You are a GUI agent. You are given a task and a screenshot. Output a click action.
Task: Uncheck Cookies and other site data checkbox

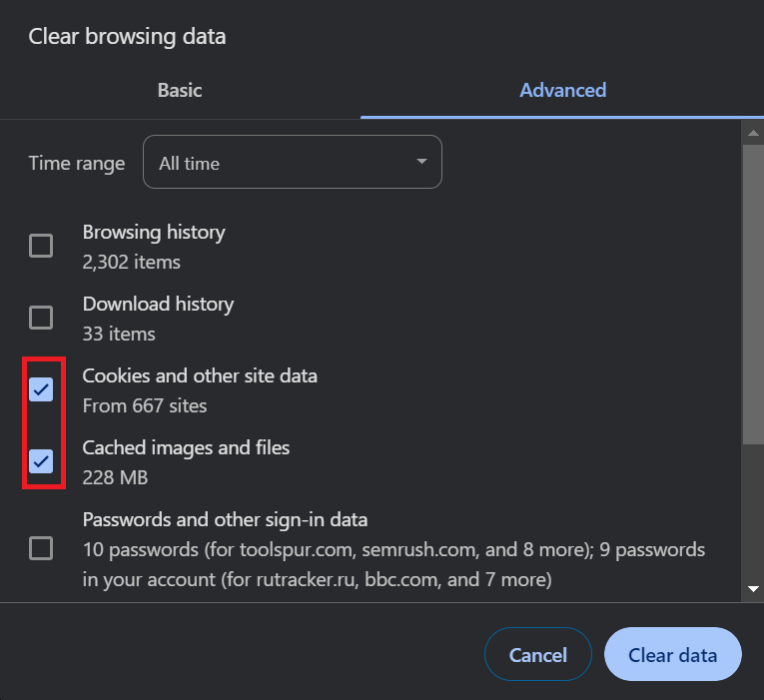[x=41, y=389]
